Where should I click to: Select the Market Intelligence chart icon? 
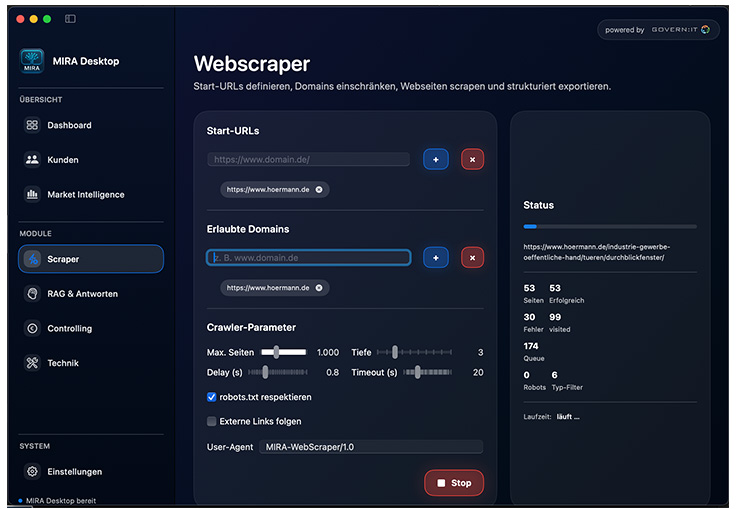click(32, 194)
